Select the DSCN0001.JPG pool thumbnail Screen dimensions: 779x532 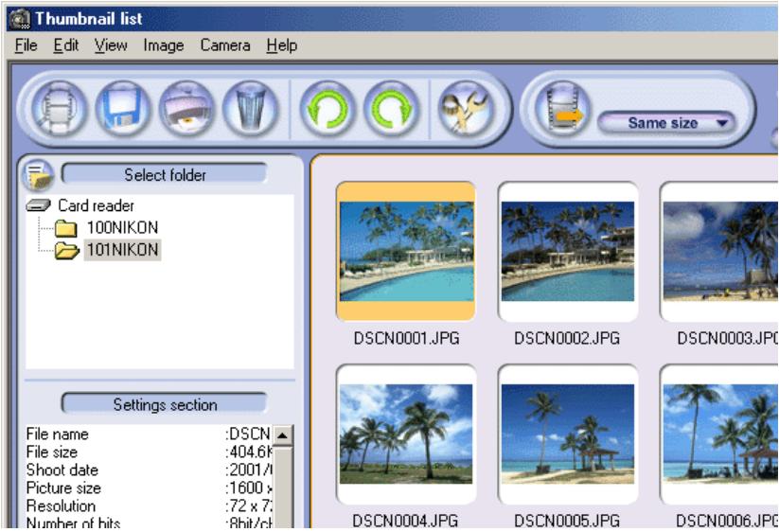[x=406, y=252]
